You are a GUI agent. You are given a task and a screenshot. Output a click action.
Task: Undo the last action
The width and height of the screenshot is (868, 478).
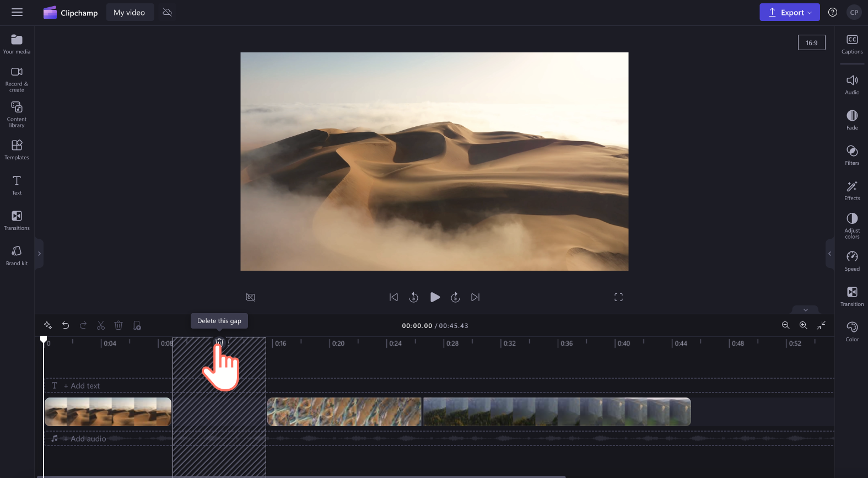[x=66, y=325]
